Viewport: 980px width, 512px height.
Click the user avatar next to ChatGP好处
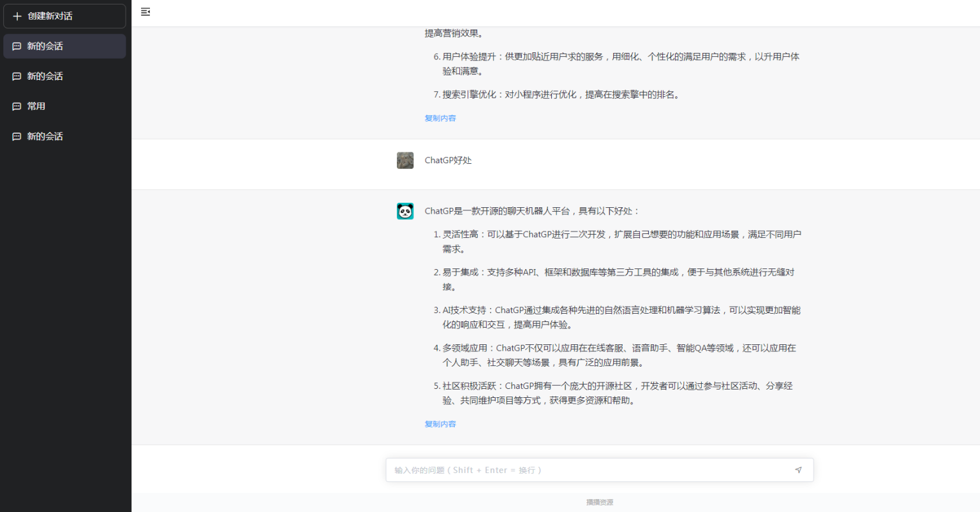[405, 160]
